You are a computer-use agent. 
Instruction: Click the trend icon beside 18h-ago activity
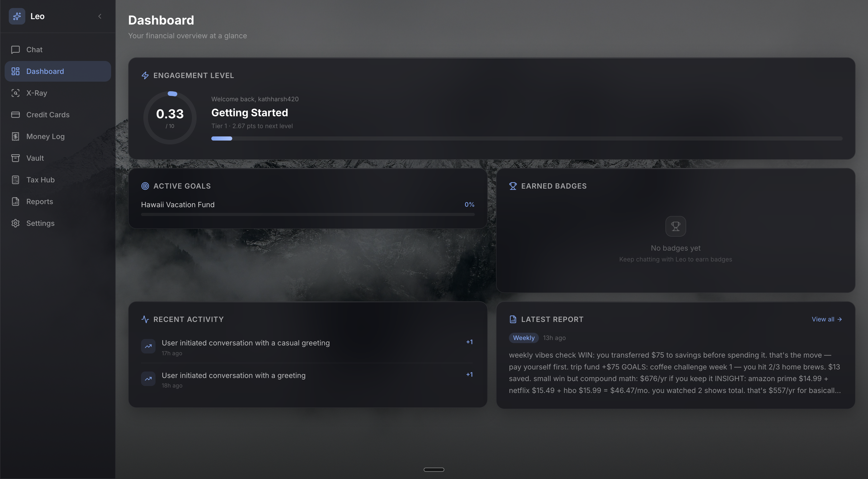[x=148, y=379]
